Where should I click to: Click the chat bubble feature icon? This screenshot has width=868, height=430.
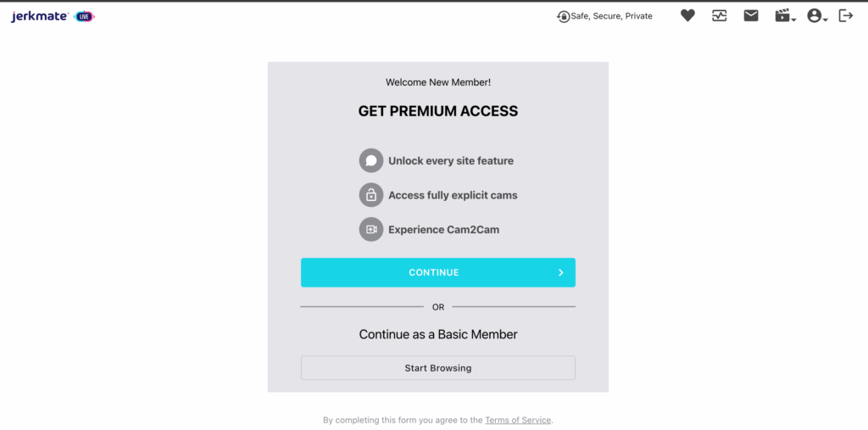point(371,160)
